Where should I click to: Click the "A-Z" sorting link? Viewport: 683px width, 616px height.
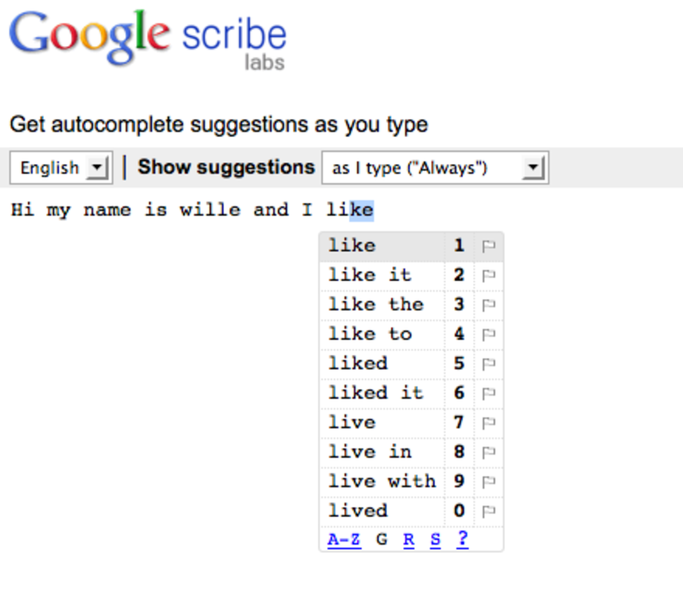(x=344, y=539)
